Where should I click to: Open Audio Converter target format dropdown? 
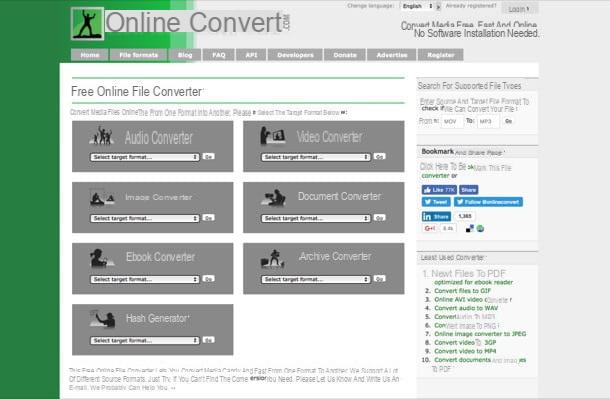[x=145, y=157]
